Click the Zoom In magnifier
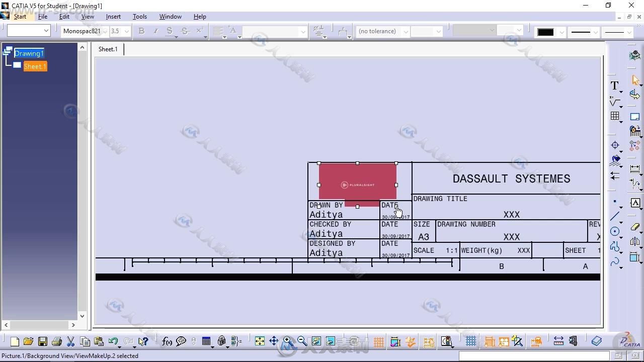Viewport: 644px width, 362px height. [288, 341]
